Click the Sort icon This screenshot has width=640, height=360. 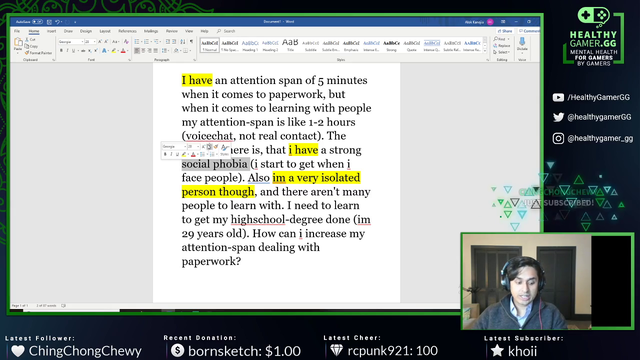(182, 42)
